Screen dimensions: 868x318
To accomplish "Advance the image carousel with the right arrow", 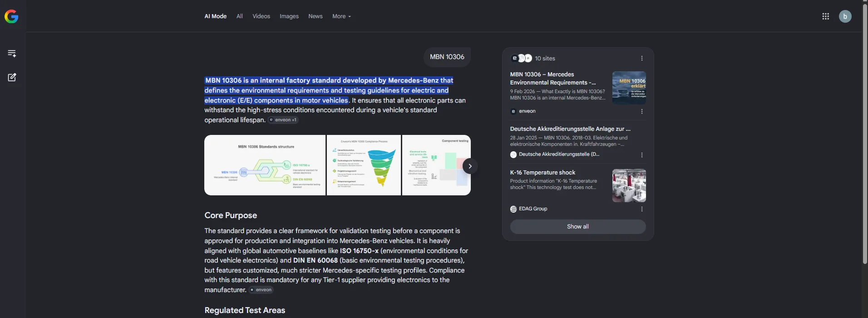I will click(x=470, y=166).
